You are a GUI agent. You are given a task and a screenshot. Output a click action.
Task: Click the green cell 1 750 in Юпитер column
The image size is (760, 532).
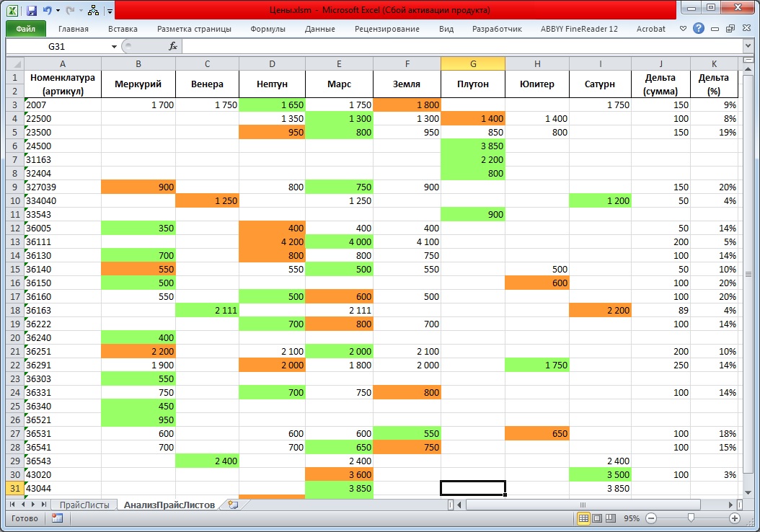537,365
